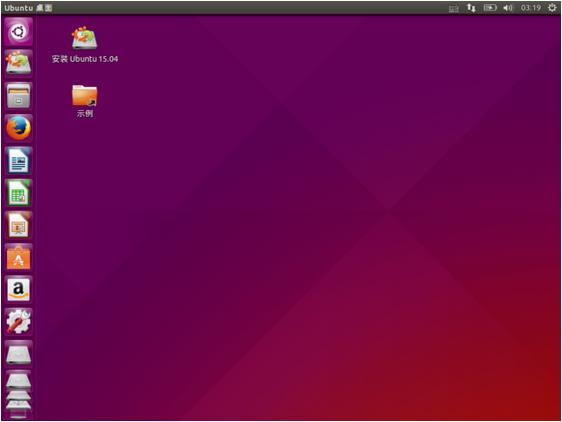Open Ubuntu Software Center
This screenshot has height=422, width=562.
pyautogui.click(x=18, y=257)
